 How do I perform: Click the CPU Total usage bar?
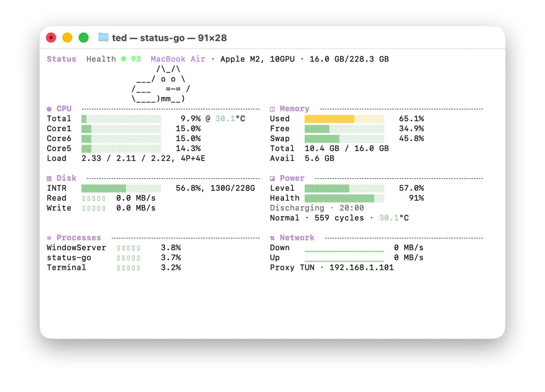[121, 119]
